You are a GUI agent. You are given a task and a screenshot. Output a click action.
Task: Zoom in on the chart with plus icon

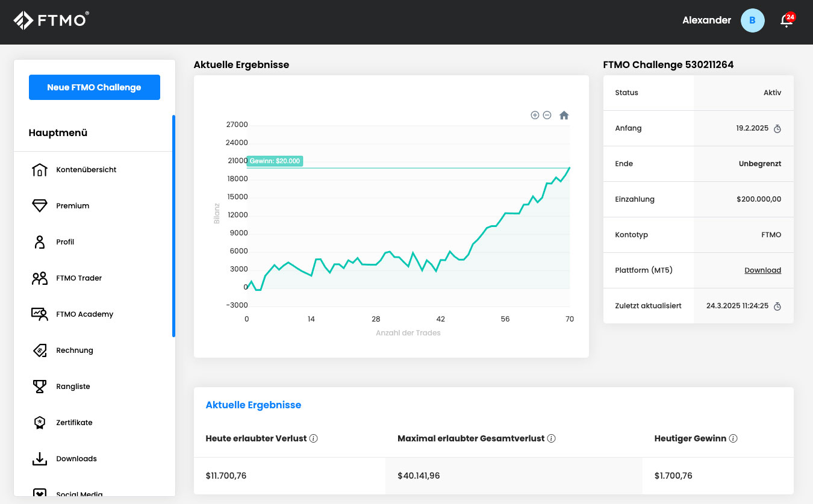tap(535, 115)
